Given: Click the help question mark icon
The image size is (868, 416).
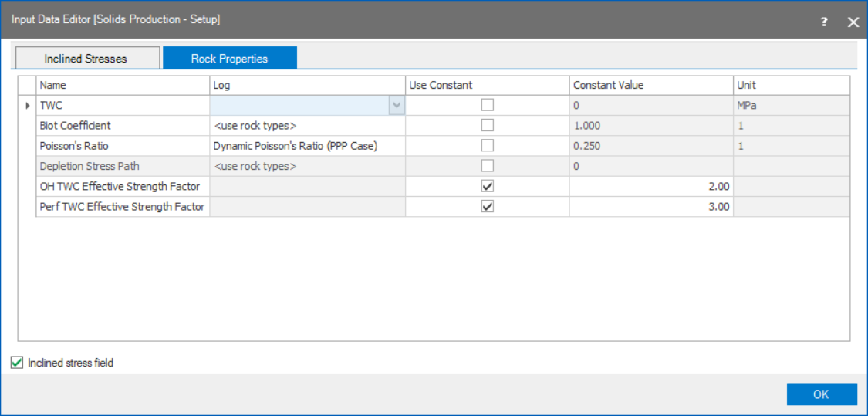Looking at the screenshot, I should (x=824, y=22).
